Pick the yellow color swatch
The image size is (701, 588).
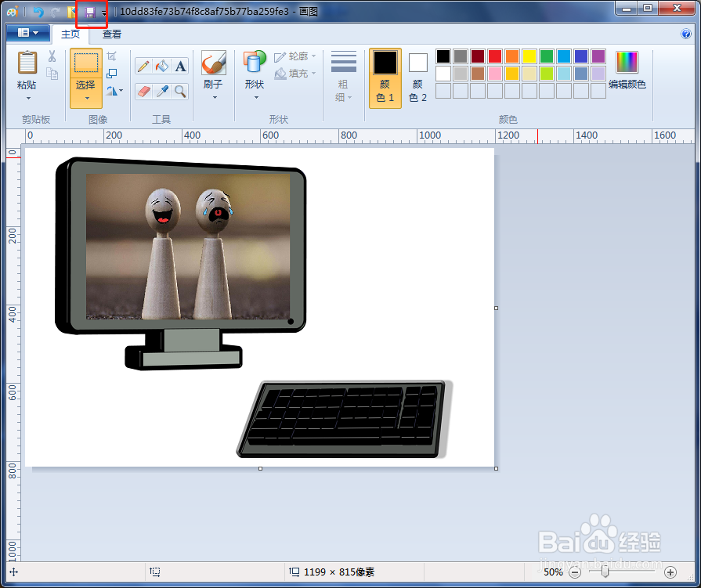point(529,56)
